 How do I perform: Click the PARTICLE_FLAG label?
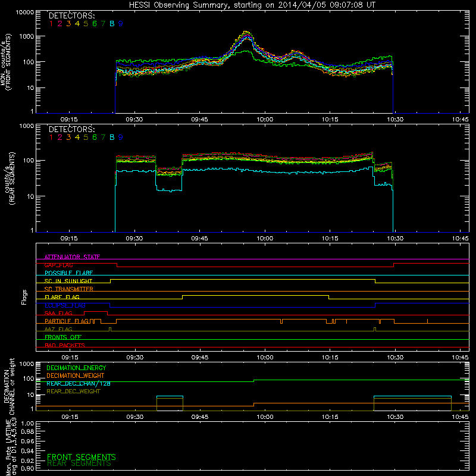pos(67,321)
